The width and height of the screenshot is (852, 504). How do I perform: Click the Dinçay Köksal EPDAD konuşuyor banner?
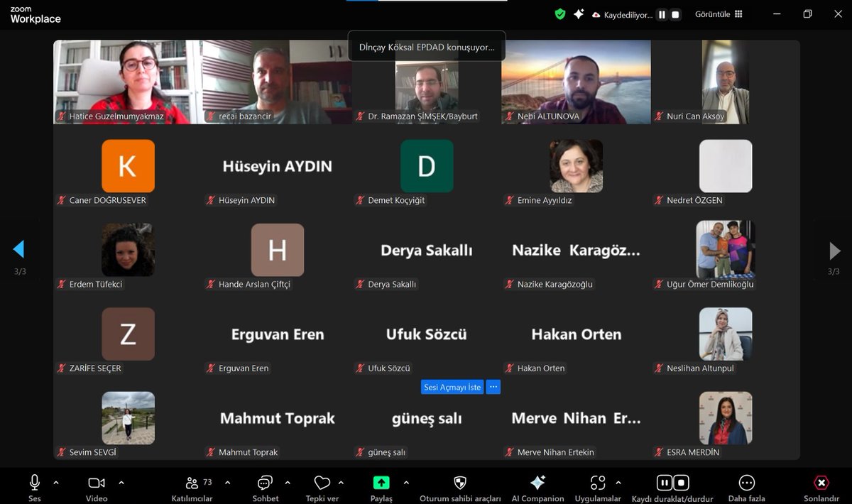click(x=427, y=47)
